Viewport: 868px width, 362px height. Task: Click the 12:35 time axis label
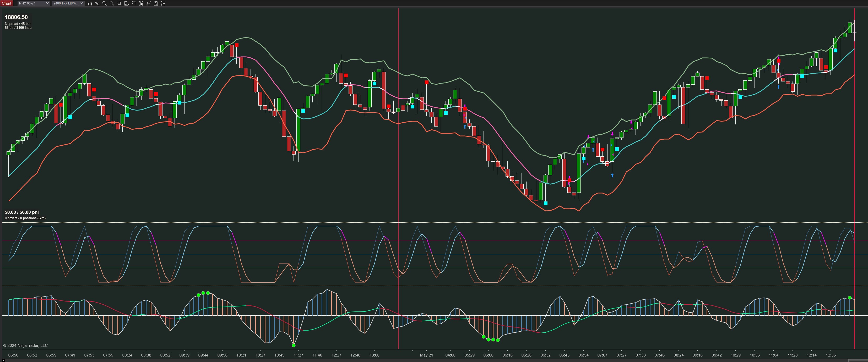tap(831, 355)
